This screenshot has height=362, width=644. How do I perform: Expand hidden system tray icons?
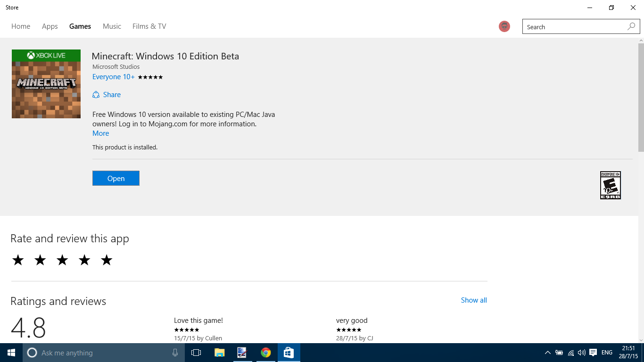[x=547, y=353]
